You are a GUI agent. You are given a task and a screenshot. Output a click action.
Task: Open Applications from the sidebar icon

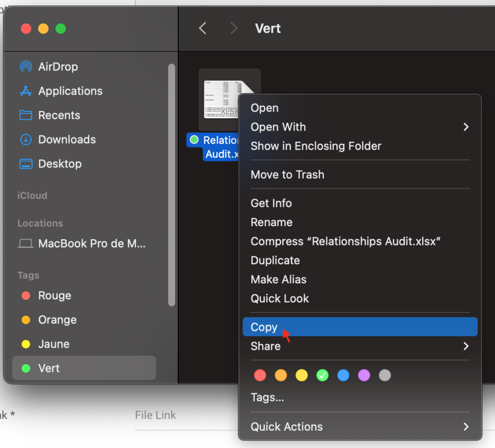pos(25,91)
